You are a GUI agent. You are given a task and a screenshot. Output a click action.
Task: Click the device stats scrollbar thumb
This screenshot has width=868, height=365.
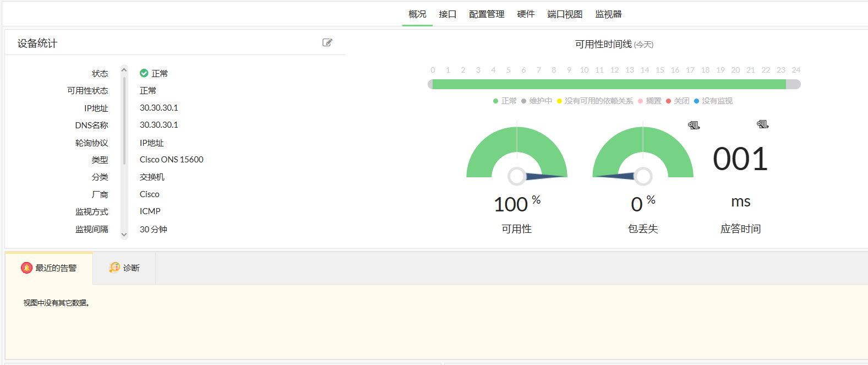click(x=124, y=121)
